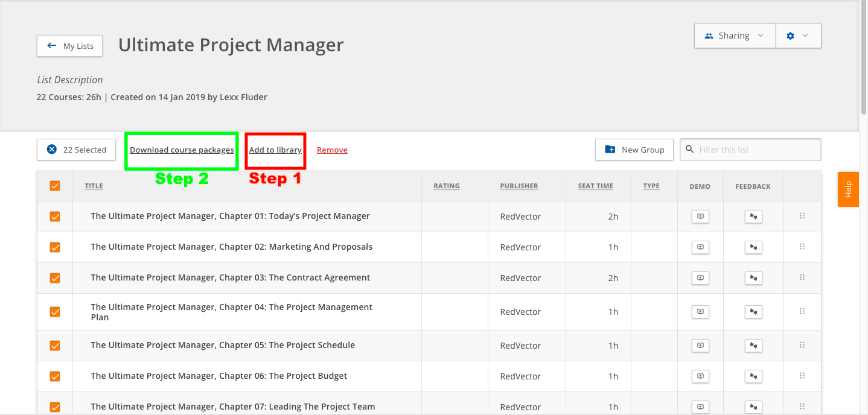868x415 pixels.
Task: Clear selection with 22 Selected button
Action: click(76, 150)
